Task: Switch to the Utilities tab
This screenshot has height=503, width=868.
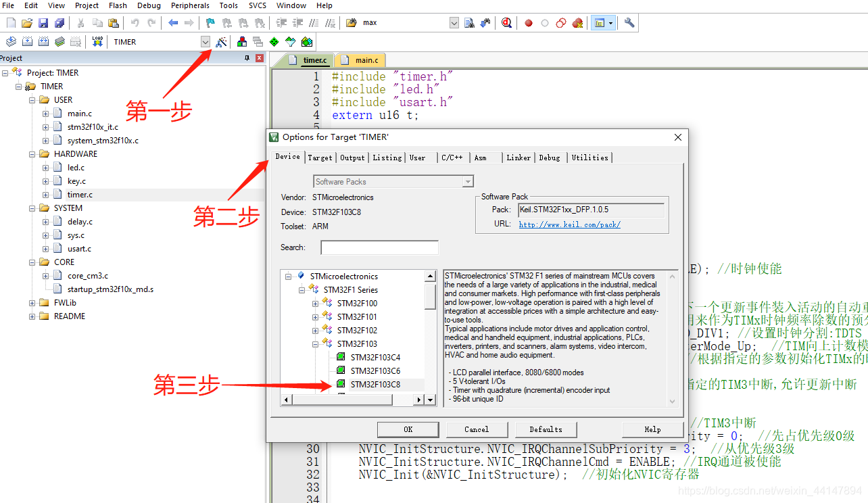Action: coord(590,158)
